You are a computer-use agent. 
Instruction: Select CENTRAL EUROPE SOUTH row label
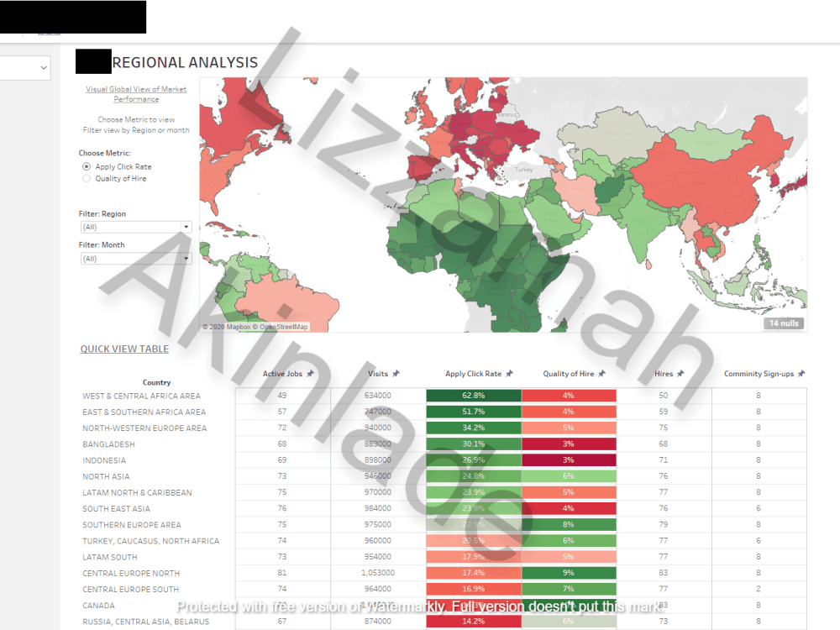pos(131,590)
